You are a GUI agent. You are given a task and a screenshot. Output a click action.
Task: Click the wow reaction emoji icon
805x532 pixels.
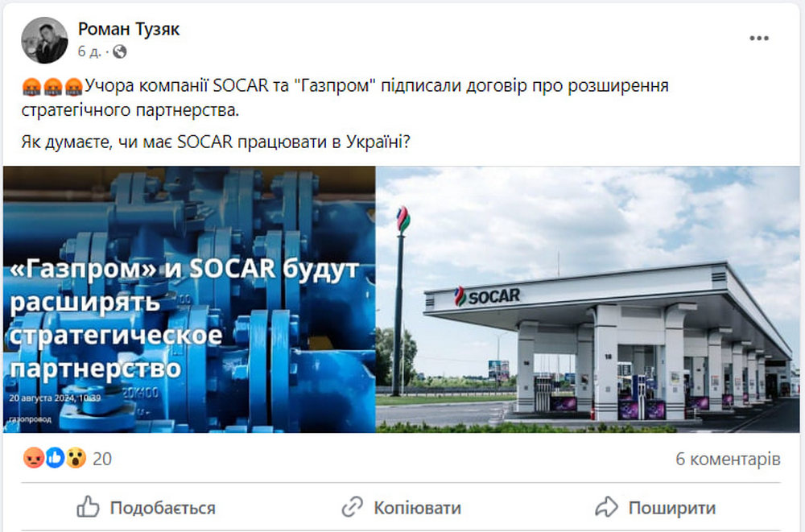point(76,457)
